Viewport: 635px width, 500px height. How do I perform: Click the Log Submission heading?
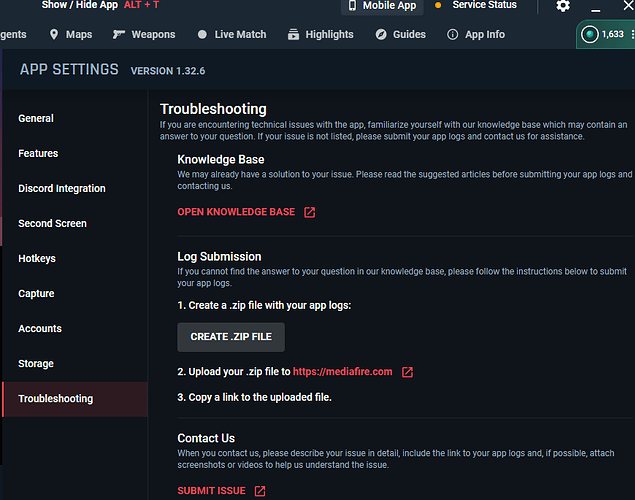[219, 257]
